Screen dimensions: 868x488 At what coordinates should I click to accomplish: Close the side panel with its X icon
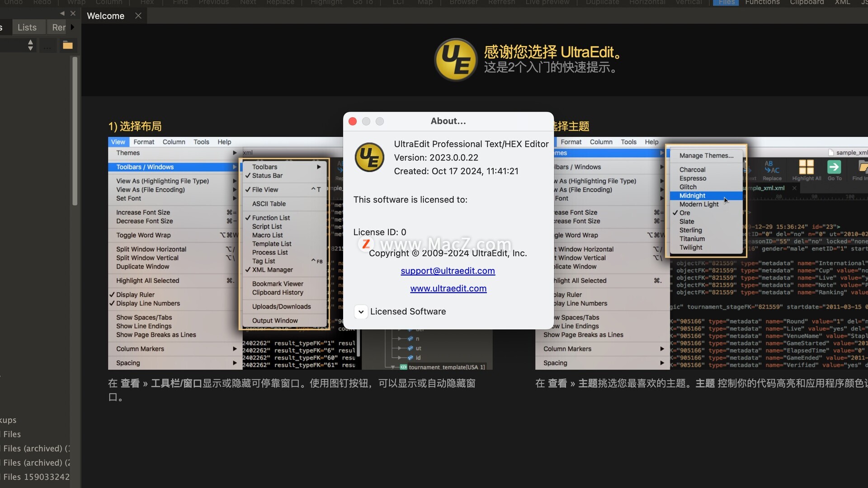pyautogui.click(x=73, y=14)
